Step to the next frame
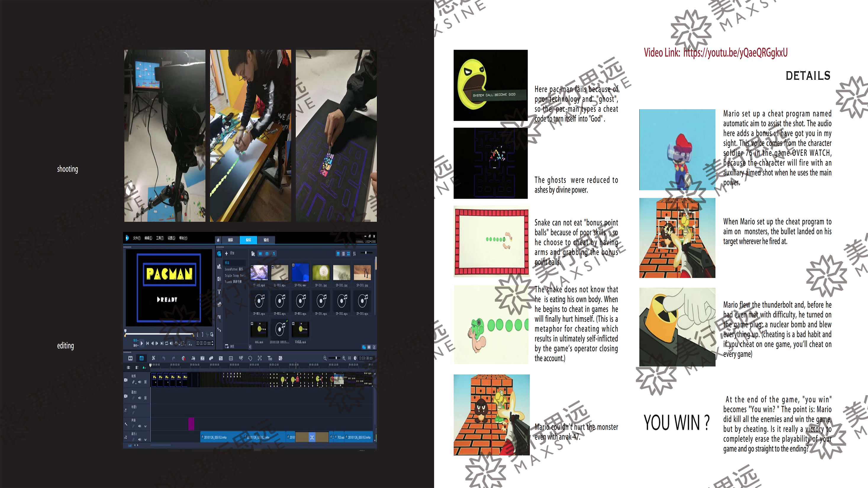This screenshot has width=868, height=488. click(157, 343)
